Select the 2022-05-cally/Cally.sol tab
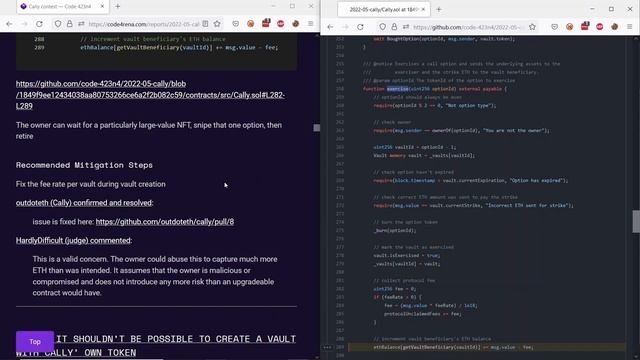Viewport: 640px width, 360px height. click(384, 9)
